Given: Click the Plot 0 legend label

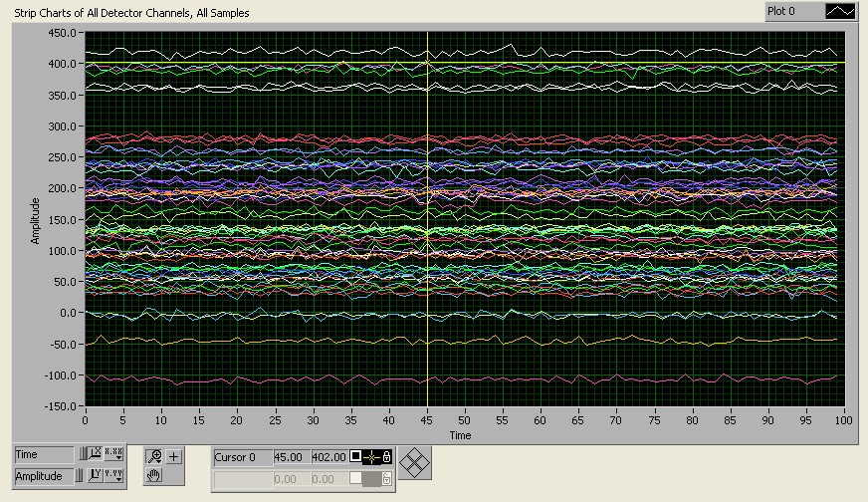Looking at the screenshot, I should [793, 12].
